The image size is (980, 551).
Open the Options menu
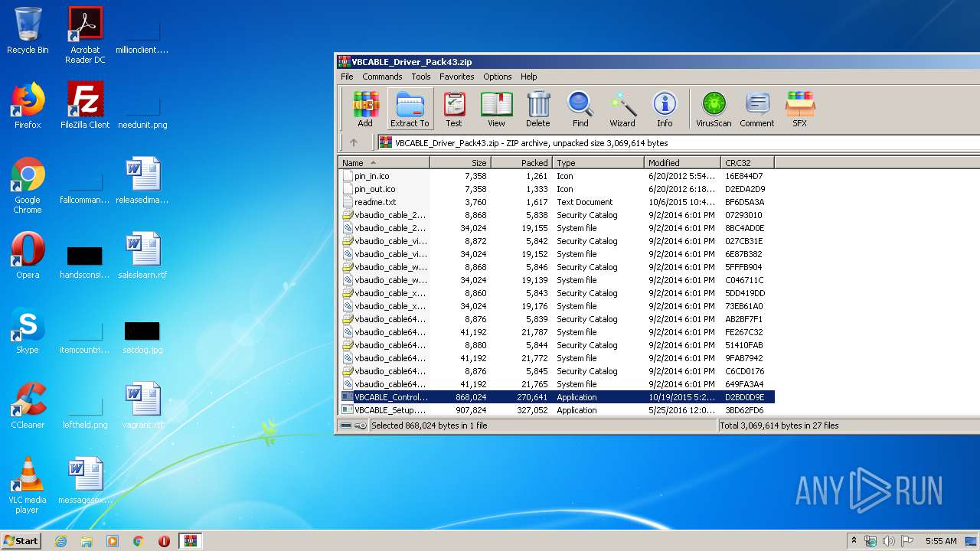pyautogui.click(x=497, y=77)
